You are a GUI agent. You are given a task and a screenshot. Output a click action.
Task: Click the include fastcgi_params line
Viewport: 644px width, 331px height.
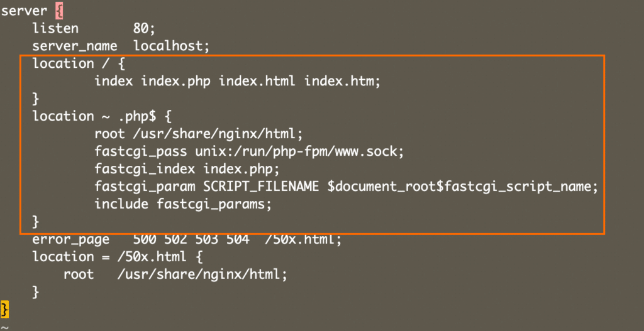(x=183, y=204)
